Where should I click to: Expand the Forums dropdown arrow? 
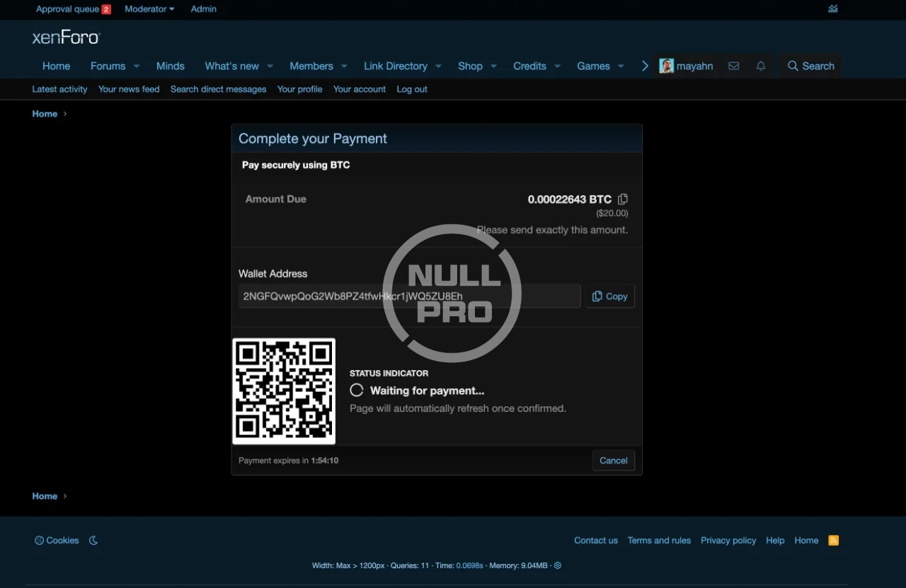[x=137, y=67]
